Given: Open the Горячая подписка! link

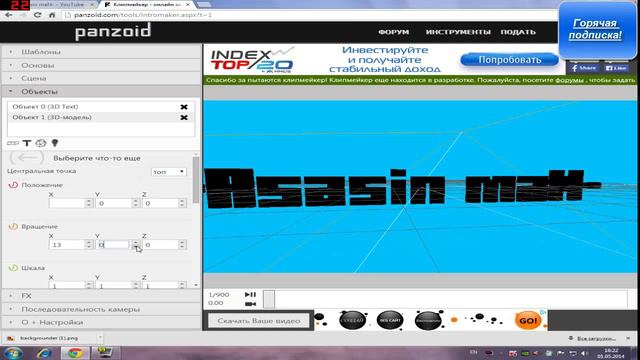Looking at the screenshot, I should click(595, 29).
